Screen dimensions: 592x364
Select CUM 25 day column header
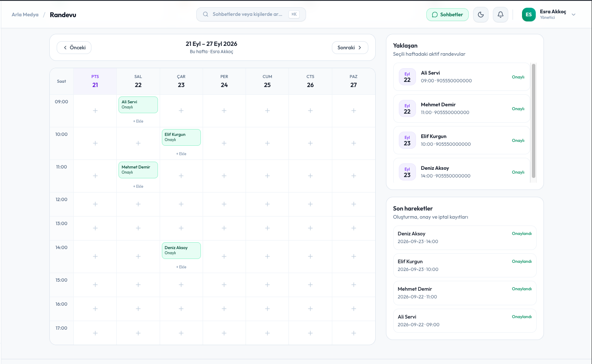(267, 81)
